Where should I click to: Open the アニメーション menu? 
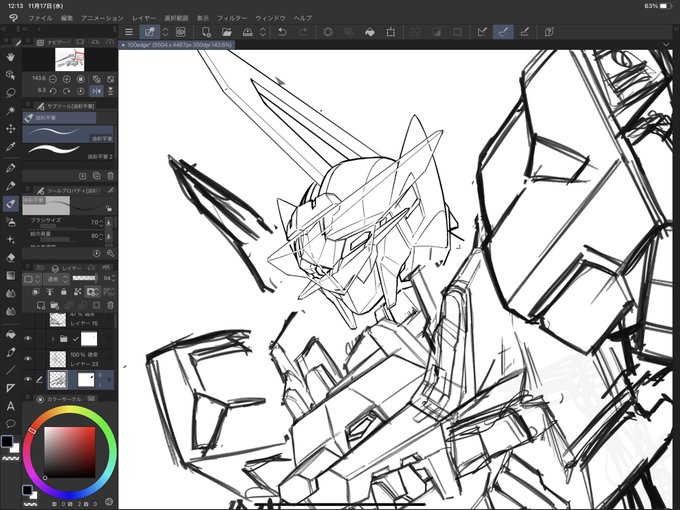tap(102, 18)
